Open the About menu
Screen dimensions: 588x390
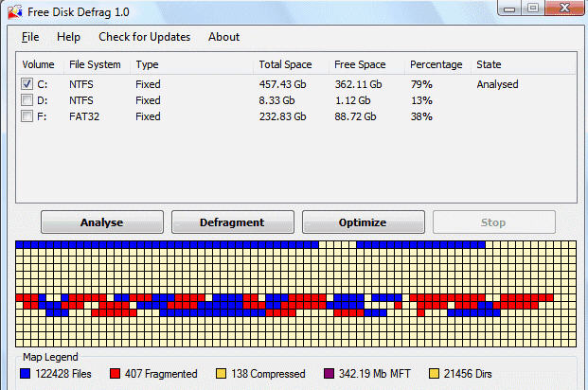[223, 37]
